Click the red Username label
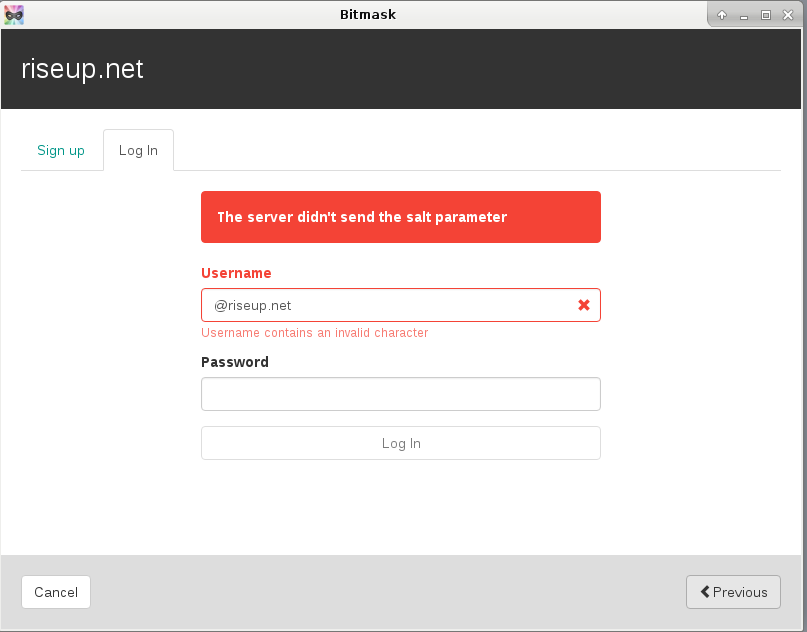Viewport: 807px width, 632px height. point(236,273)
